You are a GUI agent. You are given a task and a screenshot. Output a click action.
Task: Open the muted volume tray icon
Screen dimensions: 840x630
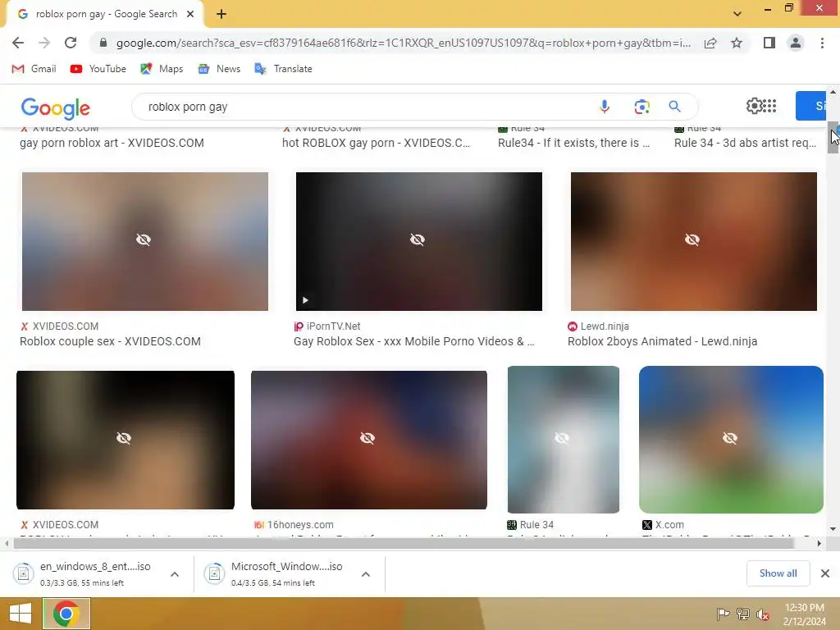(x=763, y=614)
